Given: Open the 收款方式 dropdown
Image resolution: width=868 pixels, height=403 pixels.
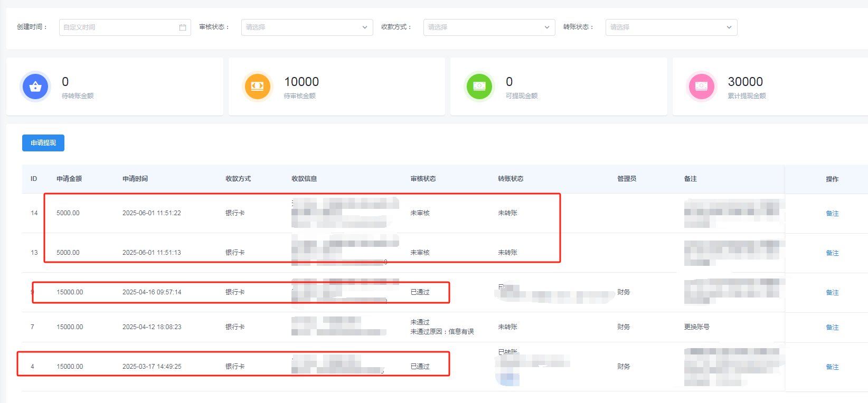Looking at the screenshot, I should pyautogui.click(x=489, y=27).
